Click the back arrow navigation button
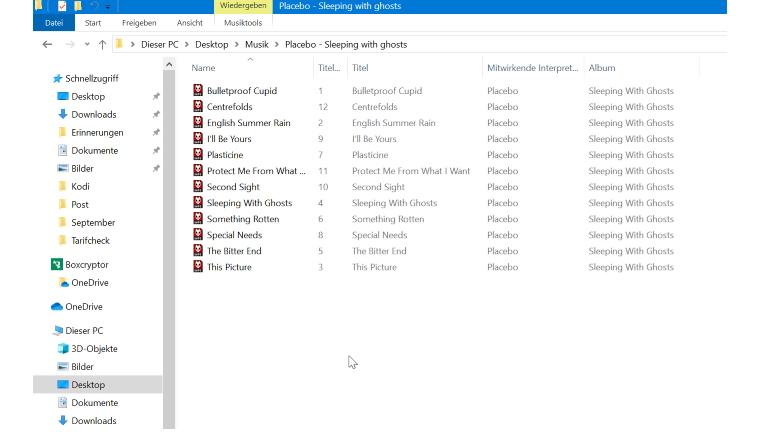The image size is (768, 432). click(47, 45)
